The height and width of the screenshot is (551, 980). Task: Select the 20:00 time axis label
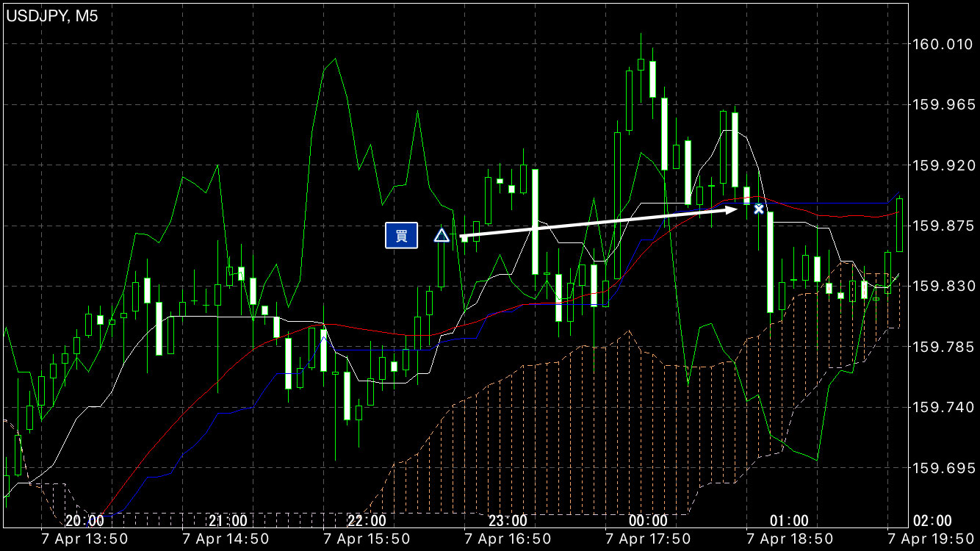84,521
